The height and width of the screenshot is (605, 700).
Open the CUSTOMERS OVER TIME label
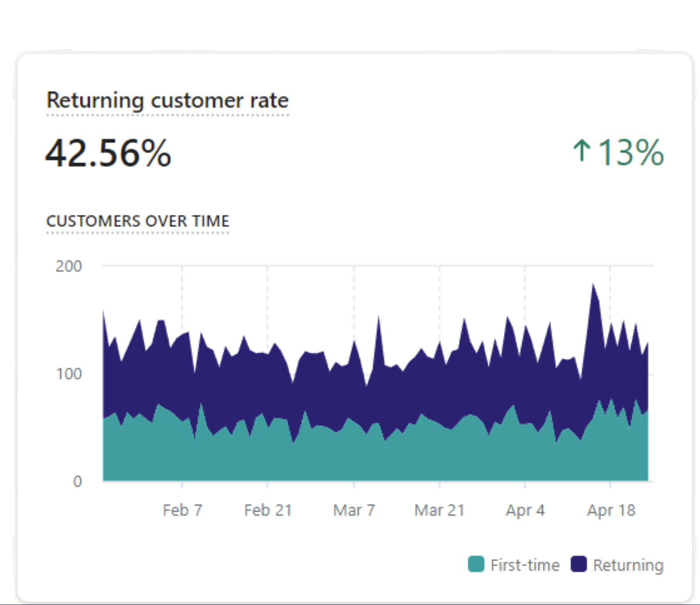(138, 221)
